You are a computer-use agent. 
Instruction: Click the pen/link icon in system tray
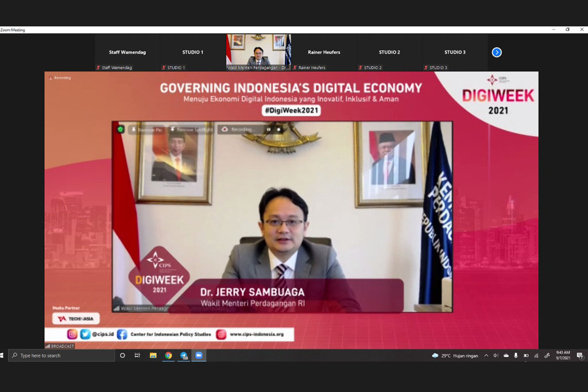click(x=547, y=356)
